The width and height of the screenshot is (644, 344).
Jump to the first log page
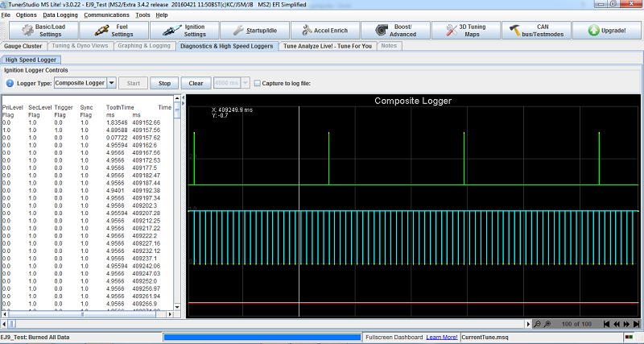607,324
